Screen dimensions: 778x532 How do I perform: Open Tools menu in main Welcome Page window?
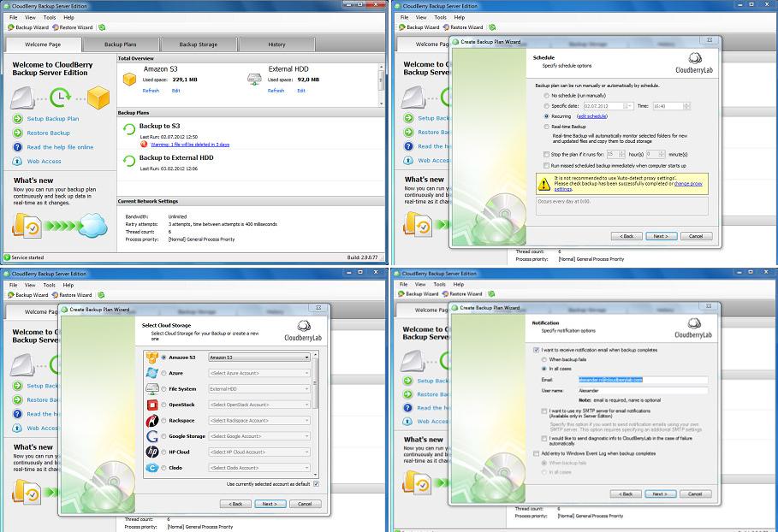(50, 17)
